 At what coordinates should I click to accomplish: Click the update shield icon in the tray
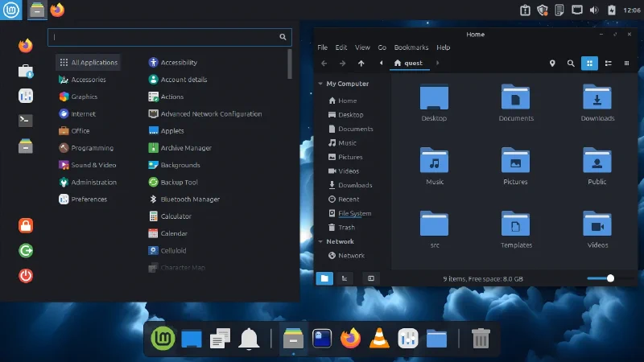pos(542,10)
